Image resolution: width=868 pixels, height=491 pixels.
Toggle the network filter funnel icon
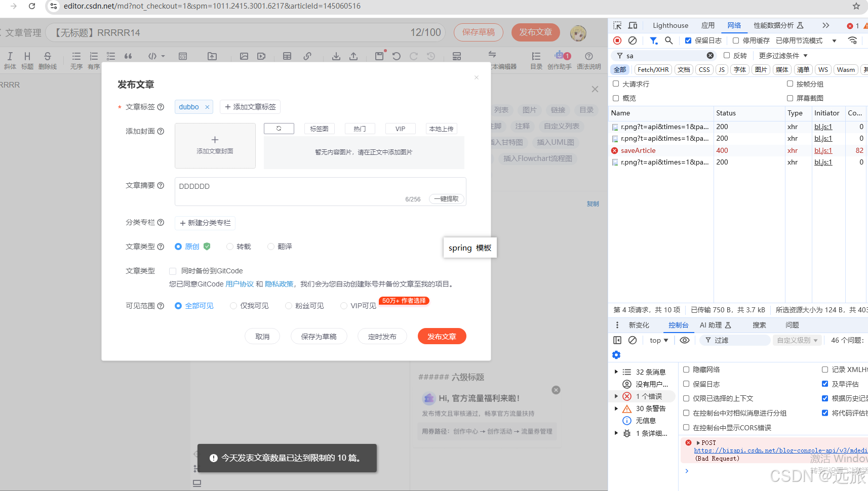pyautogui.click(x=654, y=40)
